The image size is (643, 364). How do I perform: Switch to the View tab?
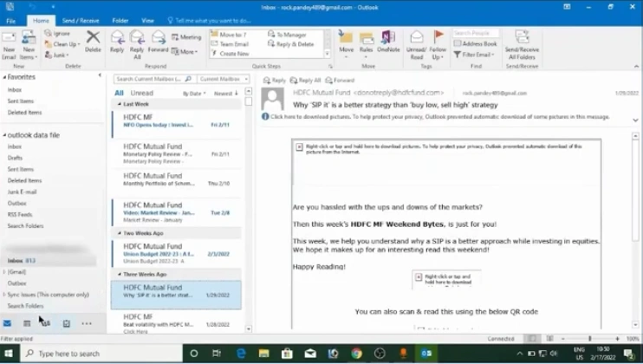147,21
